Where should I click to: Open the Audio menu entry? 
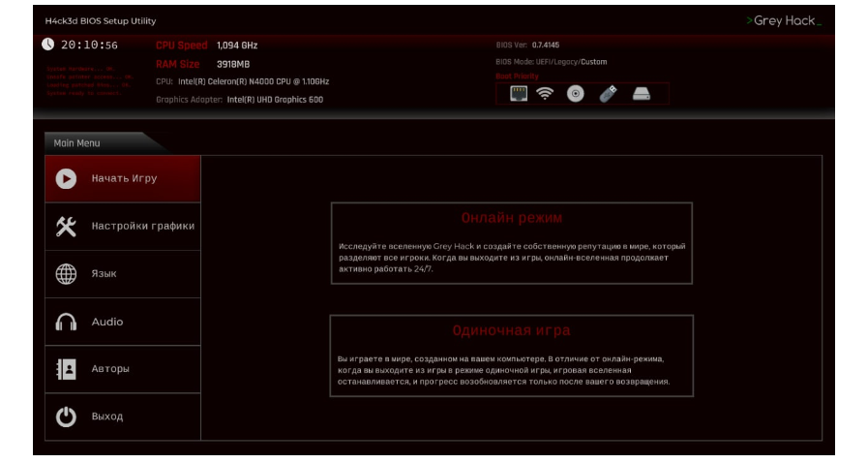123,322
